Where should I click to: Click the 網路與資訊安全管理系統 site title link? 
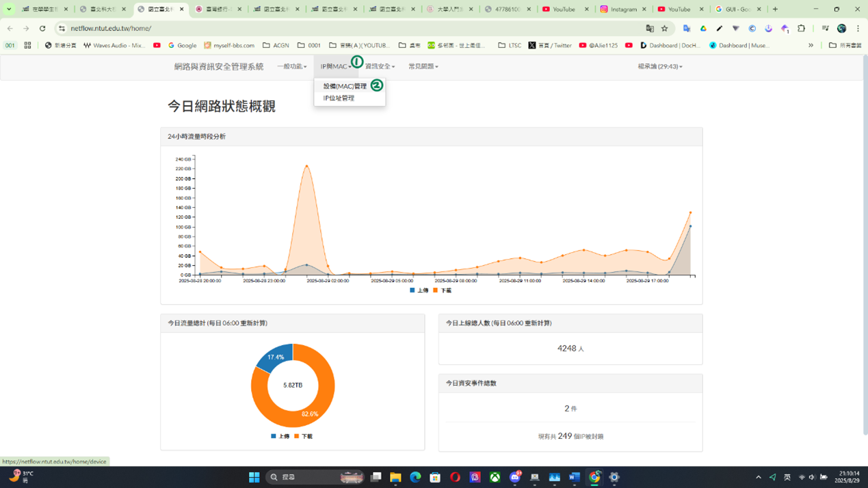(x=218, y=67)
